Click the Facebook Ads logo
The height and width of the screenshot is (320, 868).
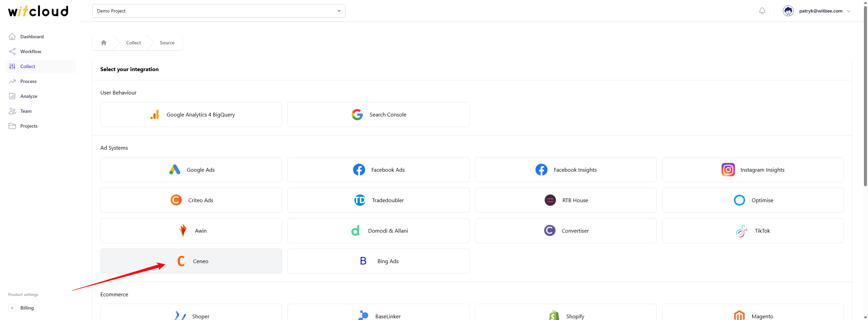[359, 170]
